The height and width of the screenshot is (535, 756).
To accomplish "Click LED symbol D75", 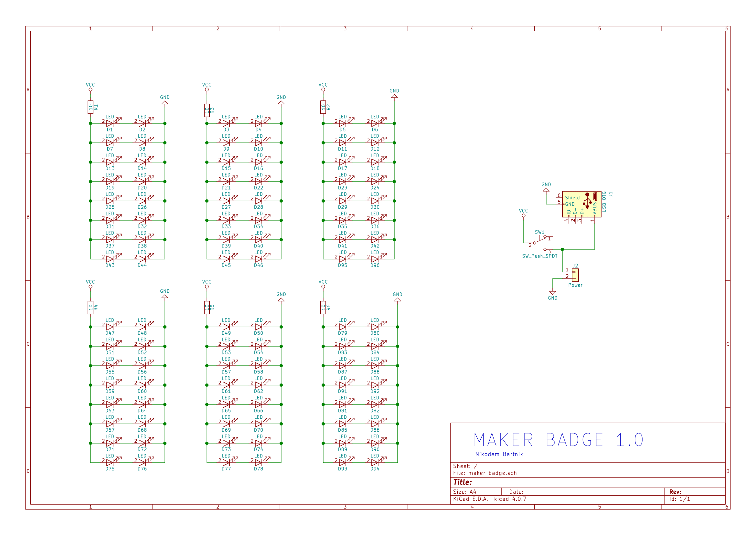I will [111, 463].
